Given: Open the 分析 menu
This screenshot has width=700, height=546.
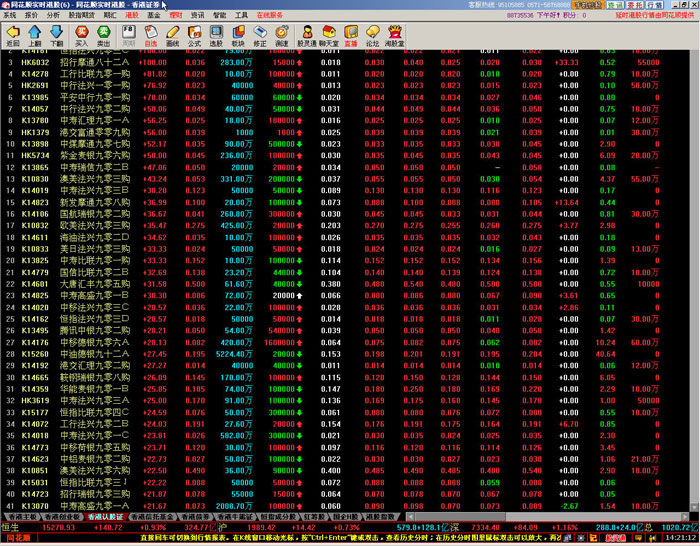Looking at the screenshot, I should tap(54, 16).
